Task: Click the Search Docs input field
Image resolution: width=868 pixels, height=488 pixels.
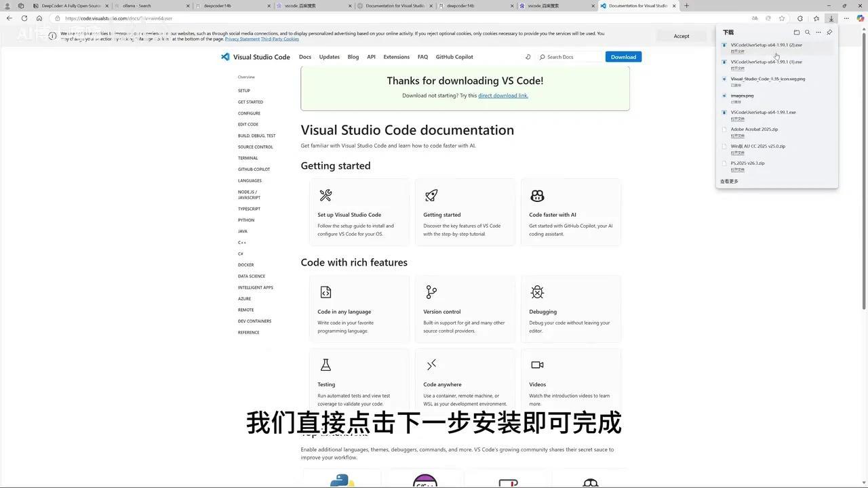Action: tap(568, 57)
